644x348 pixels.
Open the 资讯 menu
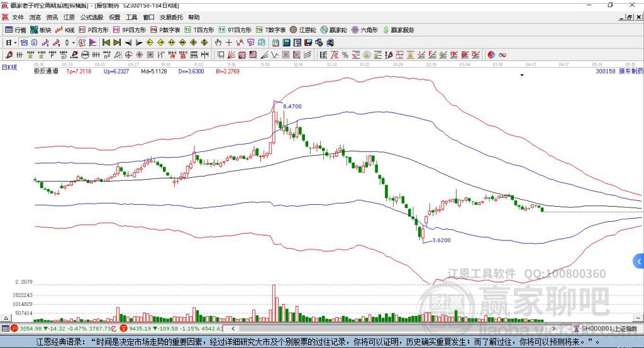pos(52,17)
